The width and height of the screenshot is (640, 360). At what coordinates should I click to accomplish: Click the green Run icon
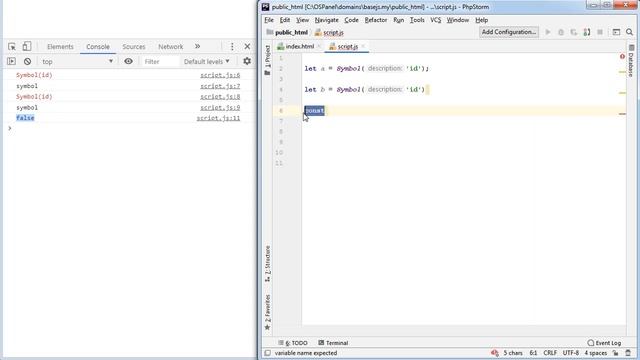click(x=548, y=32)
